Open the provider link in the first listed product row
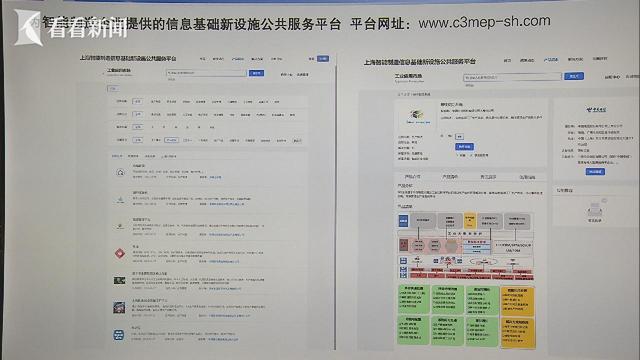The height and width of the screenshot is (360, 640). (215, 178)
